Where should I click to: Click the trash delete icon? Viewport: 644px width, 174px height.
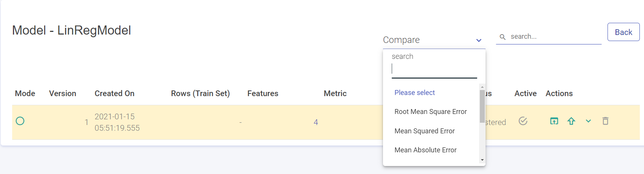(605, 121)
